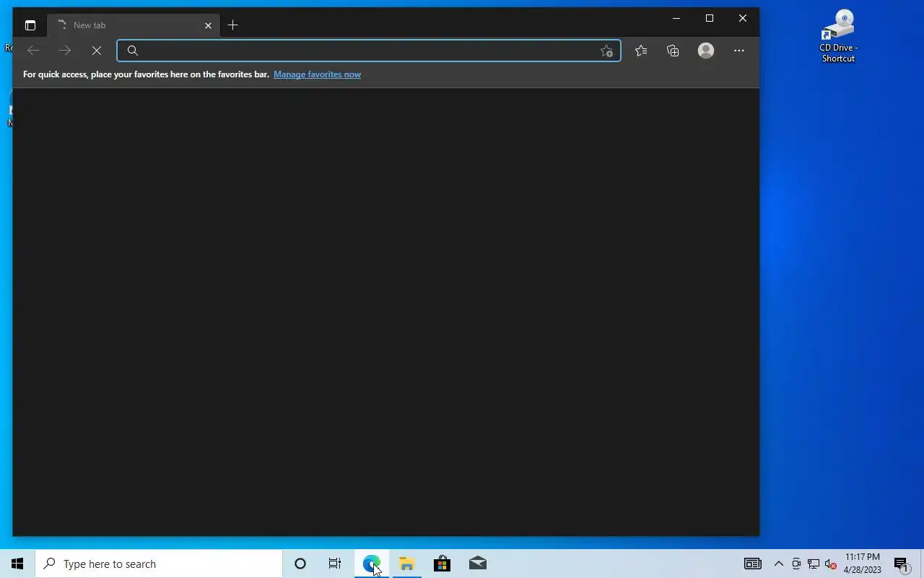Show hidden system tray icons
The image size is (924, 578).
779,564
